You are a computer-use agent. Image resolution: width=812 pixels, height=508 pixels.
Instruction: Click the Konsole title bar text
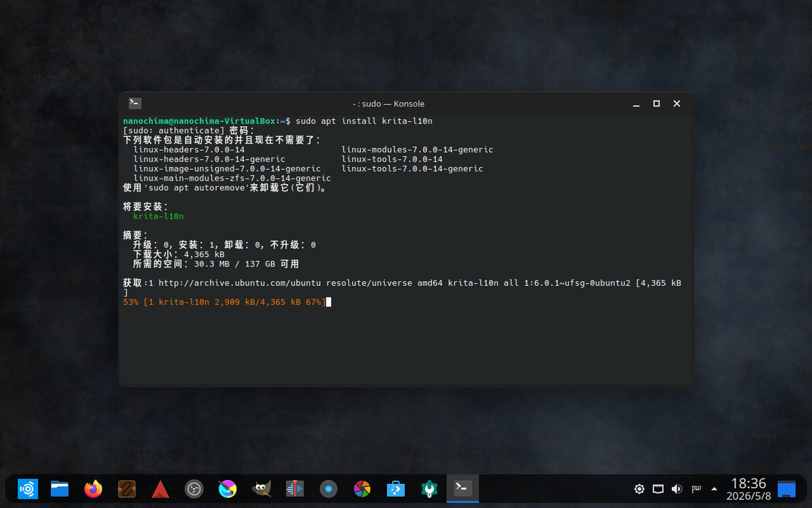pos(388,104)
